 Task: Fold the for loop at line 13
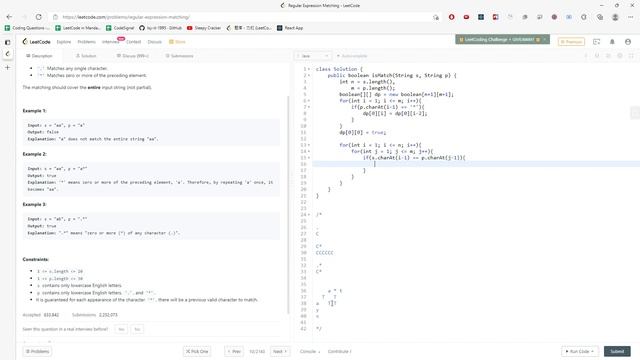point(309,145)
